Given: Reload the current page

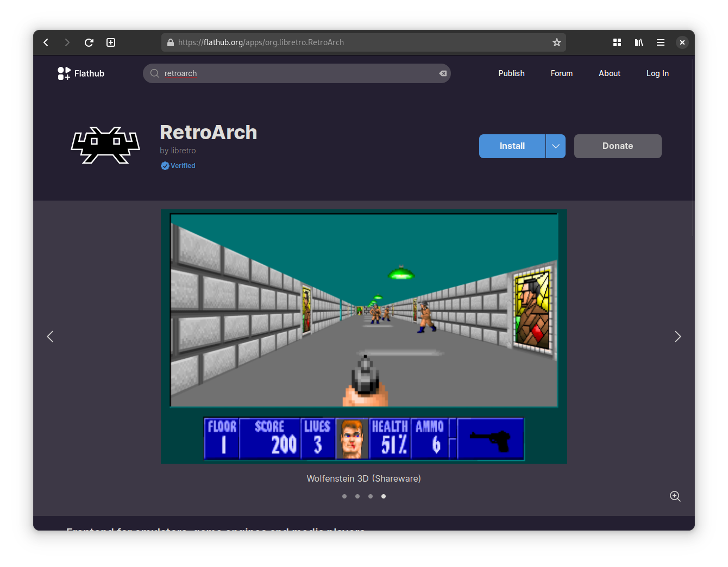Looking at the screenshot, I should point(89,42).
